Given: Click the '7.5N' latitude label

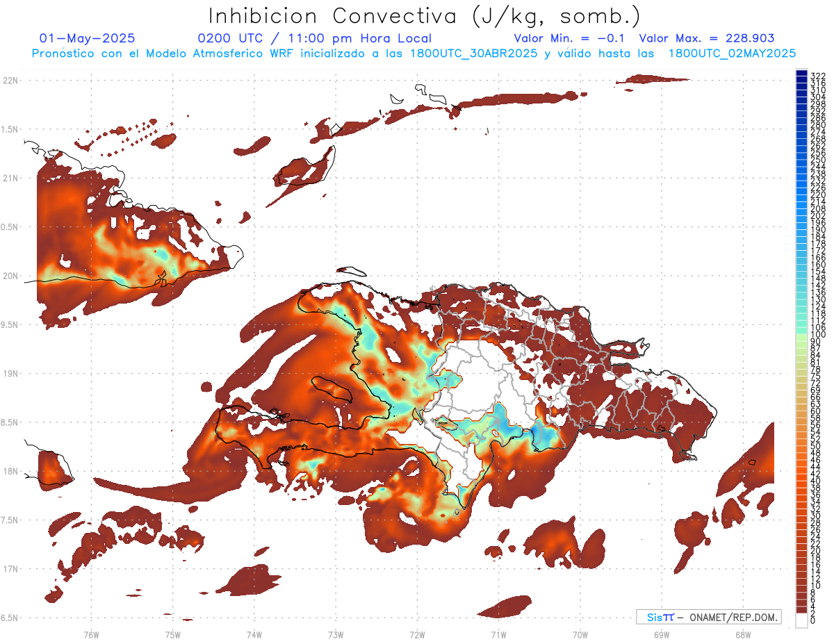Looking at the screenshot, I should (x=10, y=520).
